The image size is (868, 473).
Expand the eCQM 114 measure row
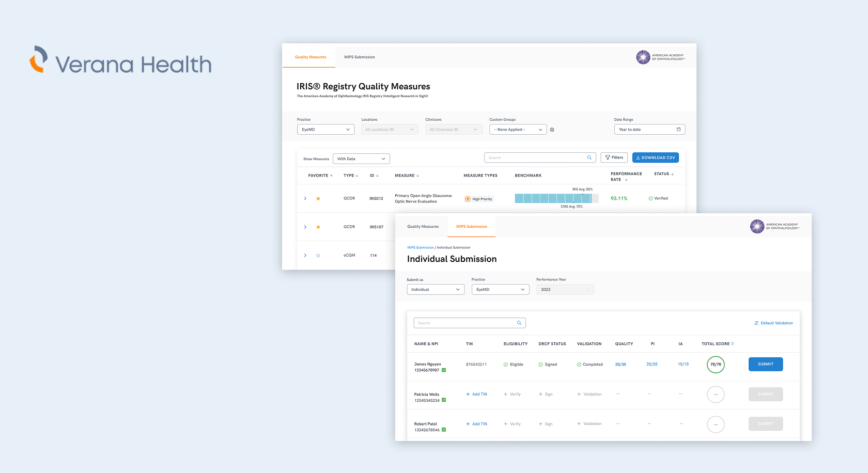tap(305, 255)
